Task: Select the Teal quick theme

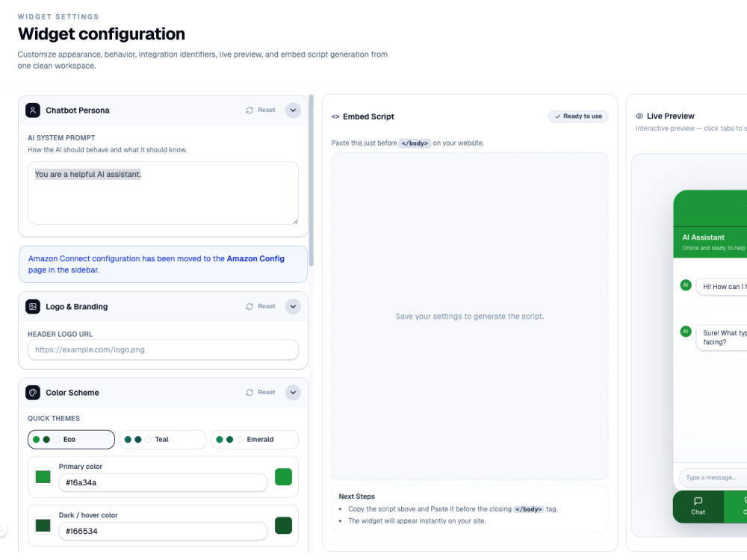Action: point(163,440)
